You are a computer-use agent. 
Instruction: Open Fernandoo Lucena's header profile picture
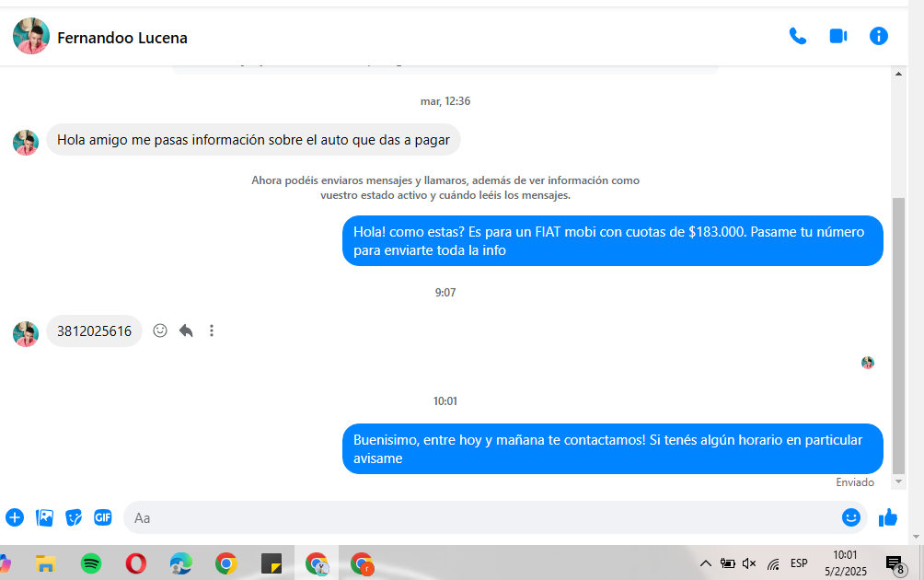click(x=31, y=36)
